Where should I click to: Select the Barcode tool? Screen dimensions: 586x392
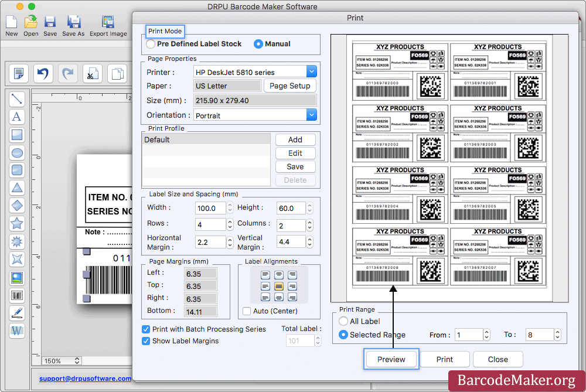(x=17, y=295)
